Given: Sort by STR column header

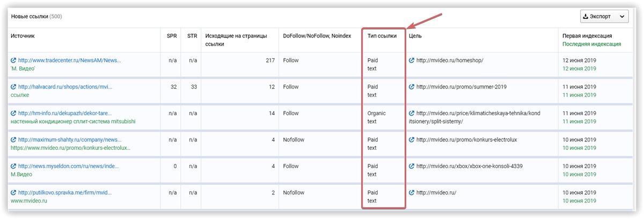Looking at the screenshot, I should click(192, 36).
